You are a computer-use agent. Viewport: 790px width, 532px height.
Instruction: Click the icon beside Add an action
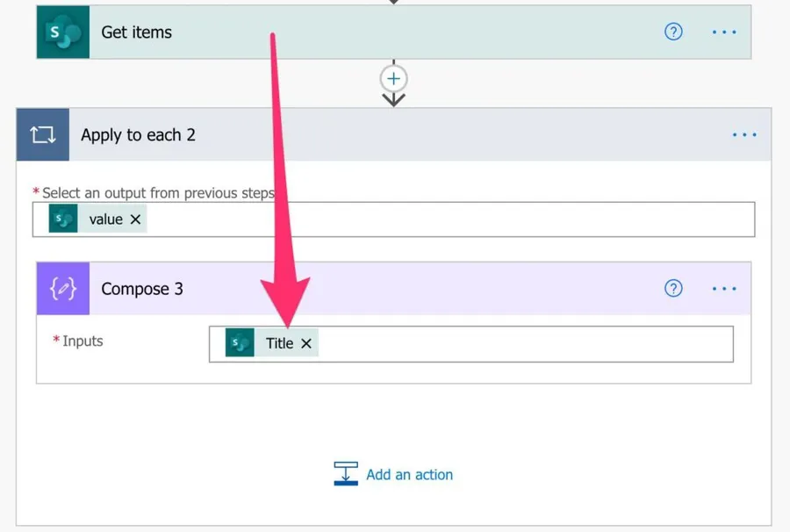coord(346,474)
